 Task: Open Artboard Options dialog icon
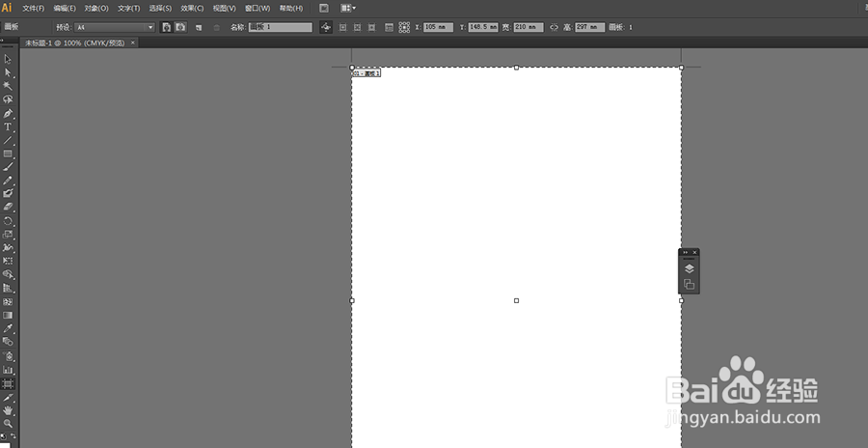(389, 27)
